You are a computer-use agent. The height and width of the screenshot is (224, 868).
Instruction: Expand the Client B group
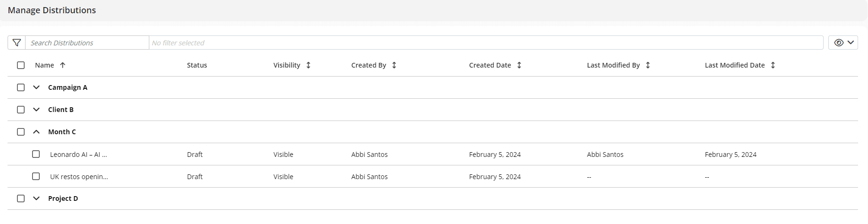point(36,110)
